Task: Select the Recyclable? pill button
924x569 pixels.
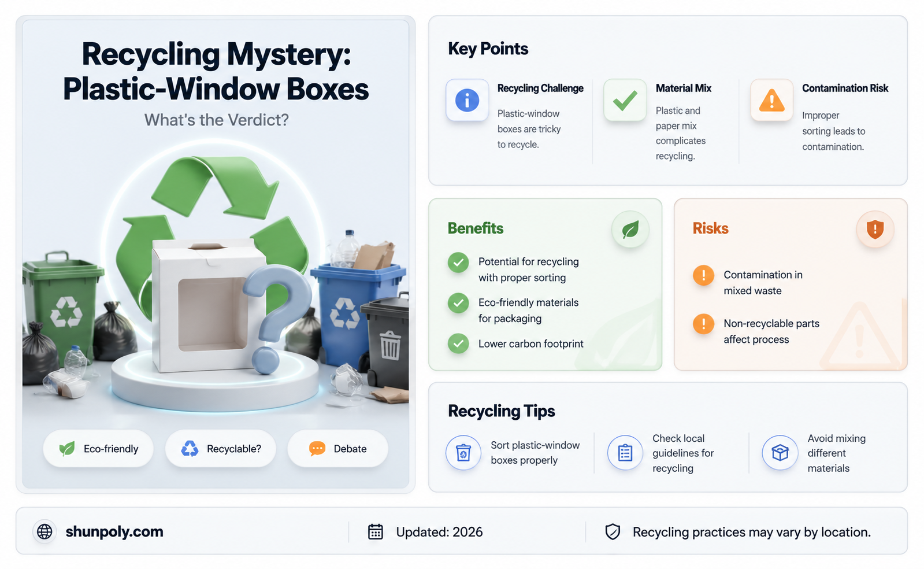Action: pyautogui.click(x=221, y=448)
